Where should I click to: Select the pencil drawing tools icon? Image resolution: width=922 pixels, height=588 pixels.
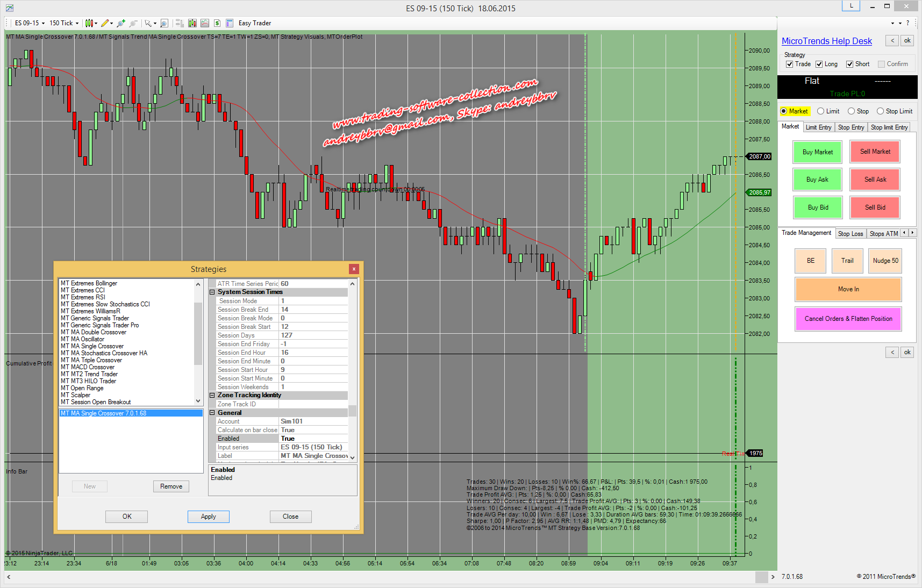pos(105,23)
